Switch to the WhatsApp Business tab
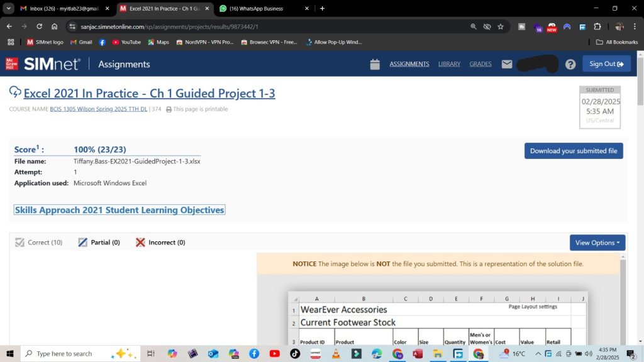Image resolution: width=644 pixels, height=362 pixels. tap(264, 8)
